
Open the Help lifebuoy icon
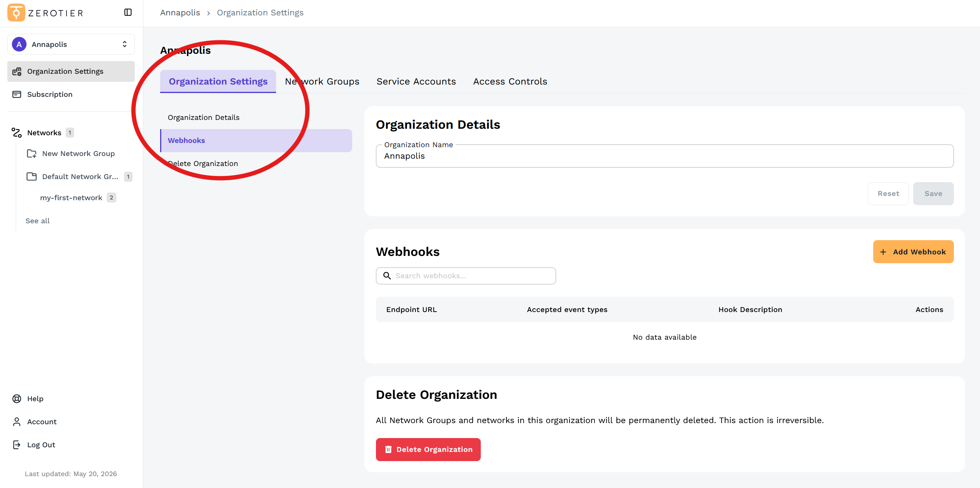coord(17,399)
